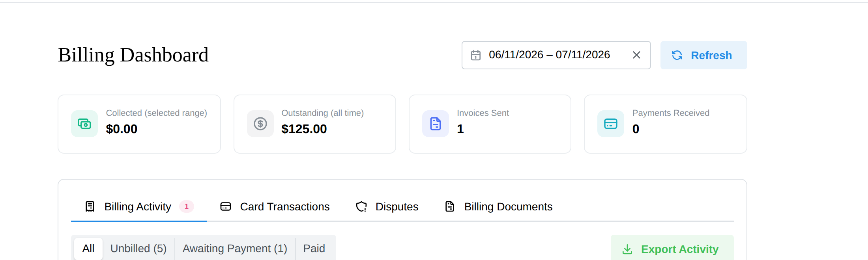Open the date range 06/11/2026 – 07/11/2026 field
The width and height of the screenshot is (868, 260).
point(556,55)
